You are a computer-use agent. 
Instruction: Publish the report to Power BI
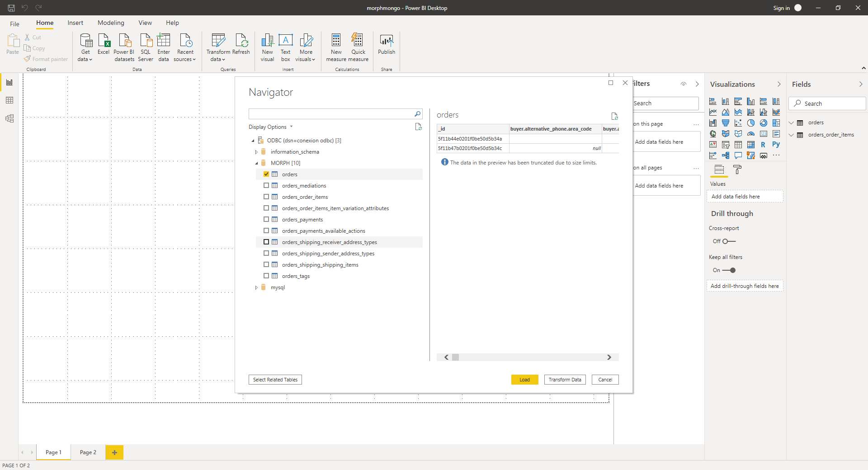[x=387, y=44]
